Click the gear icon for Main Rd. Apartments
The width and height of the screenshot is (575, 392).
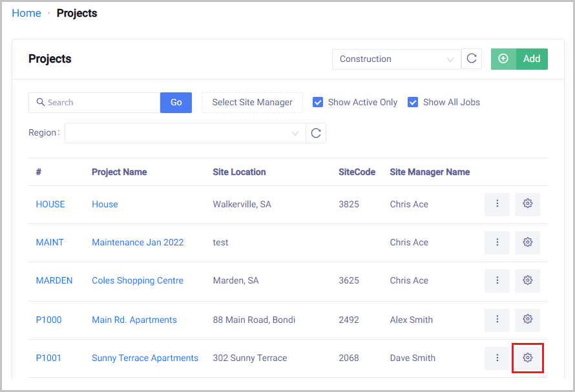527,319
